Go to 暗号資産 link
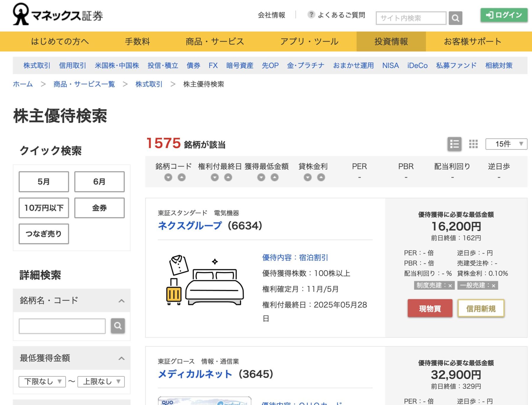The image size is (532, 405). [240, 65]
